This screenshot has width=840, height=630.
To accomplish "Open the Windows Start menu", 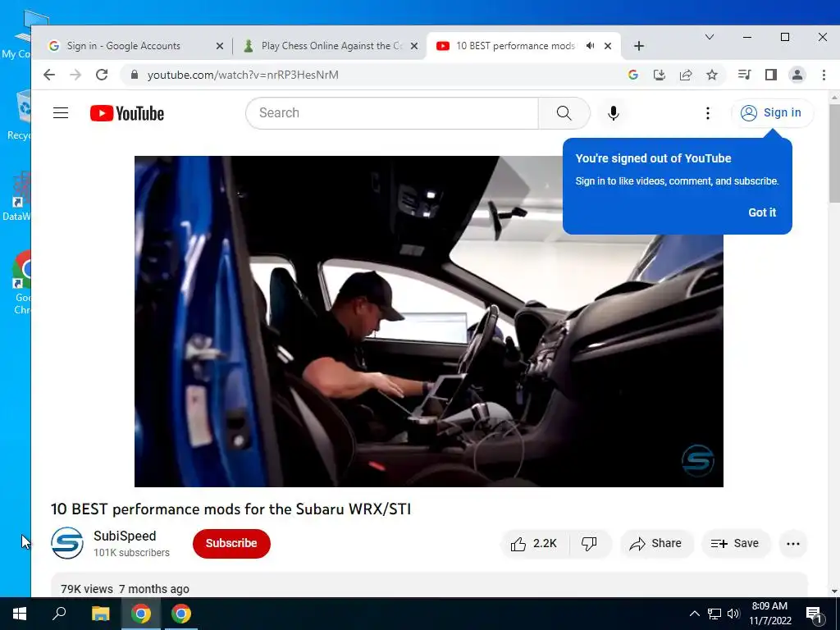I will pyautogui.click(x=20, y=614).
